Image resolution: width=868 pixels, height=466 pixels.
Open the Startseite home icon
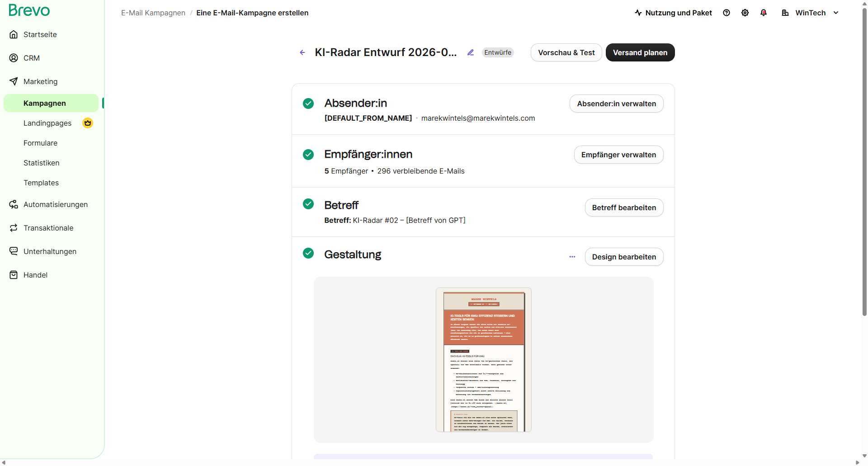coord(14,34)
